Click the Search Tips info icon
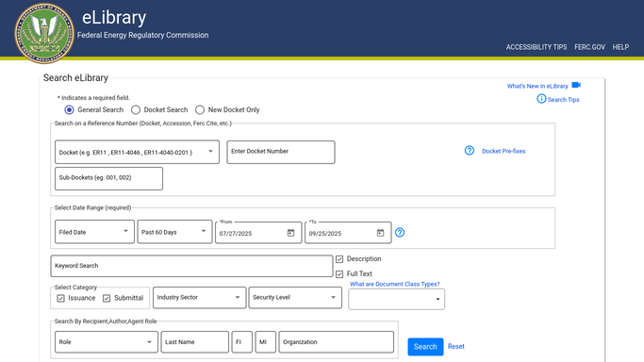 point(541,98)
